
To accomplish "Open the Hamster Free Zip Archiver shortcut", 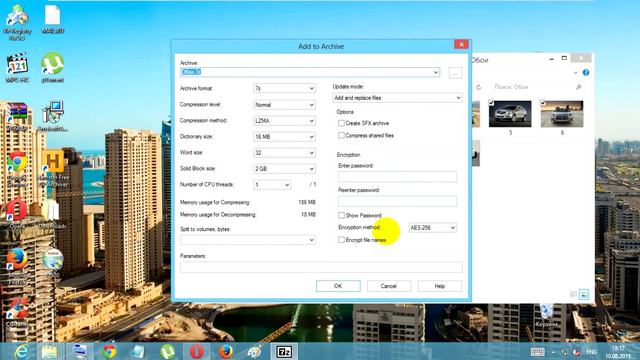I will coord(53,168).
